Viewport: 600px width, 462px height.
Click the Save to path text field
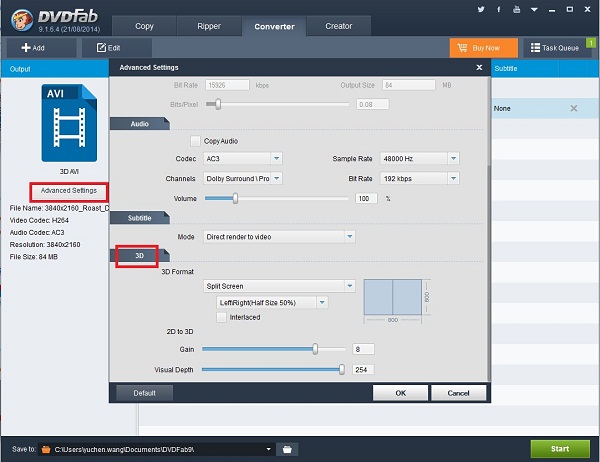point(158,449)
